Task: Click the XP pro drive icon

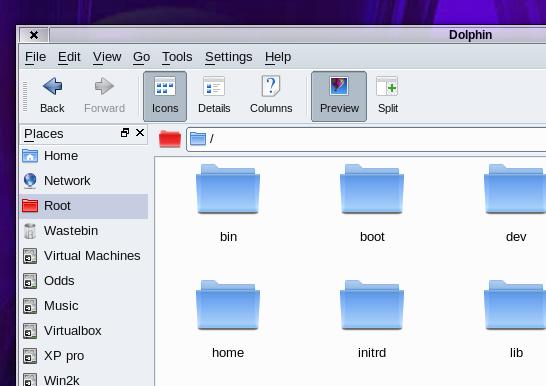Action: tap(30, 356)
